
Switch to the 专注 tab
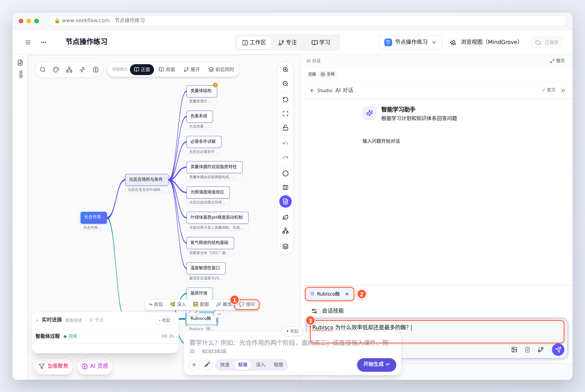(288, 43)
